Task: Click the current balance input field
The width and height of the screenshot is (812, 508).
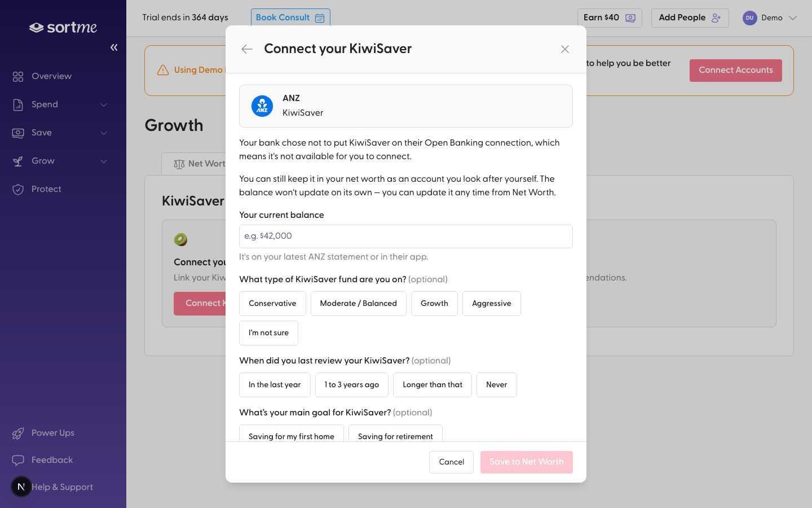Action: [x=406, y=237]
